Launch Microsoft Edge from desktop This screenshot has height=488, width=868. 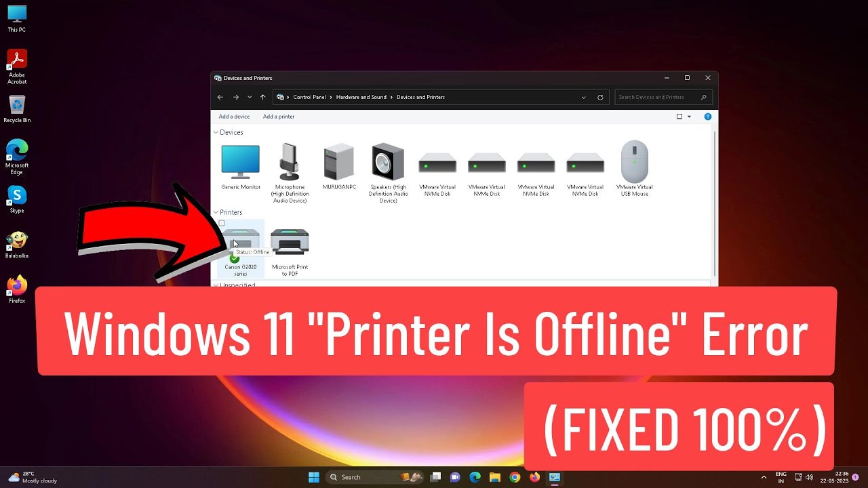coord(17,157)
